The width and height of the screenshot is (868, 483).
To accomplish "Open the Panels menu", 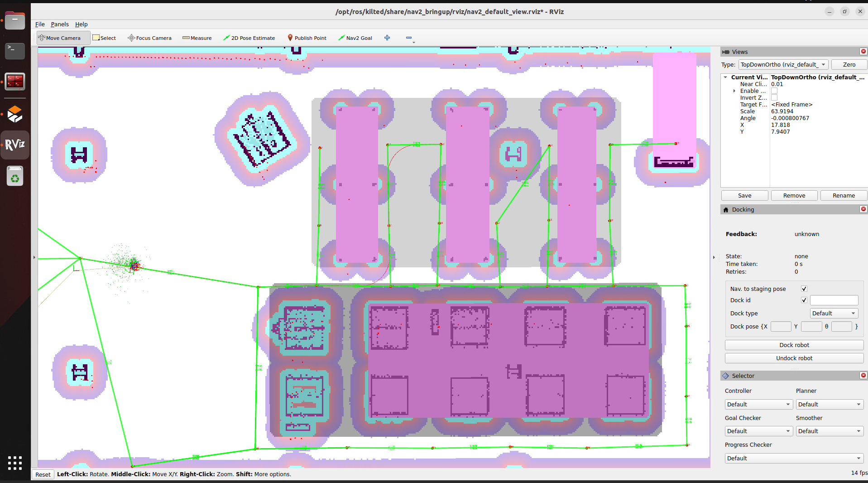I will [60, 24].
